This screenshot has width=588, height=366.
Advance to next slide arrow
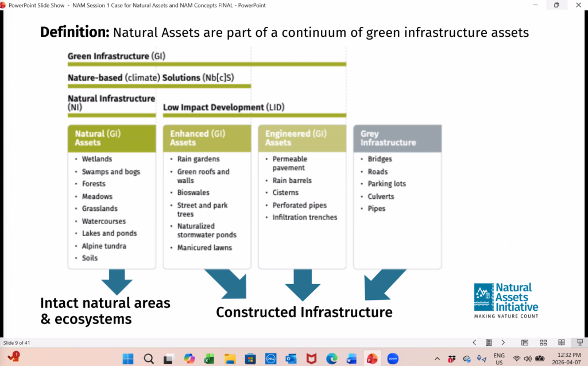(x=503, y=342)
